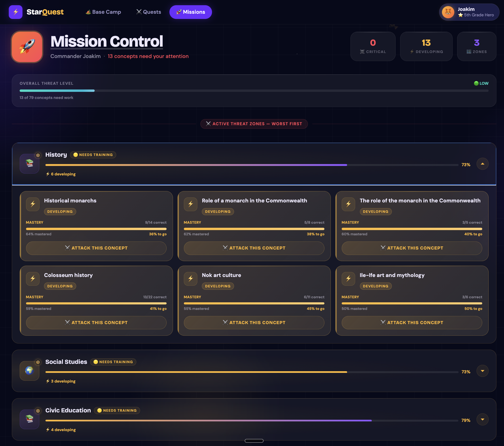The height and width of the screenshot is (446, 504).
Task: Click Civic Education's Needs Training badge
Action: click(x=117, y=410)
